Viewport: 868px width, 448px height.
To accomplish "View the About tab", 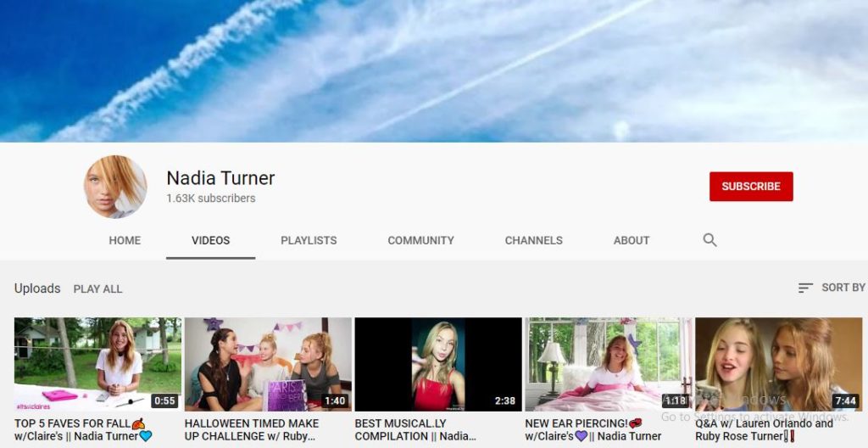I will [631, 241].
